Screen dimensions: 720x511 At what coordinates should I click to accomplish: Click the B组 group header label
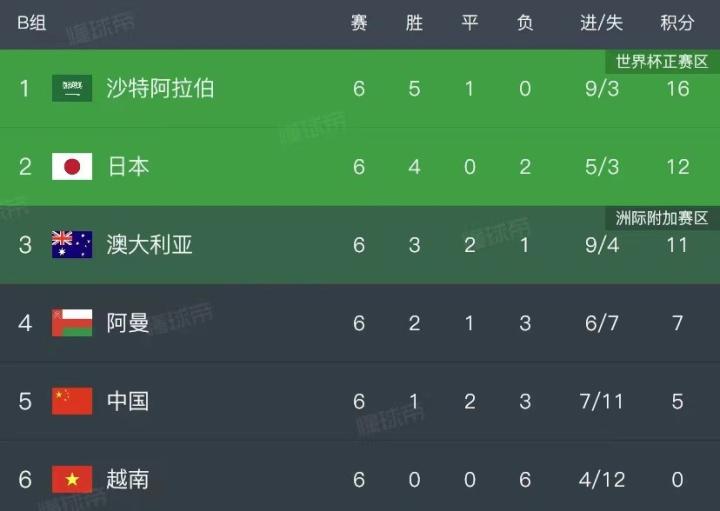[31, 23]
